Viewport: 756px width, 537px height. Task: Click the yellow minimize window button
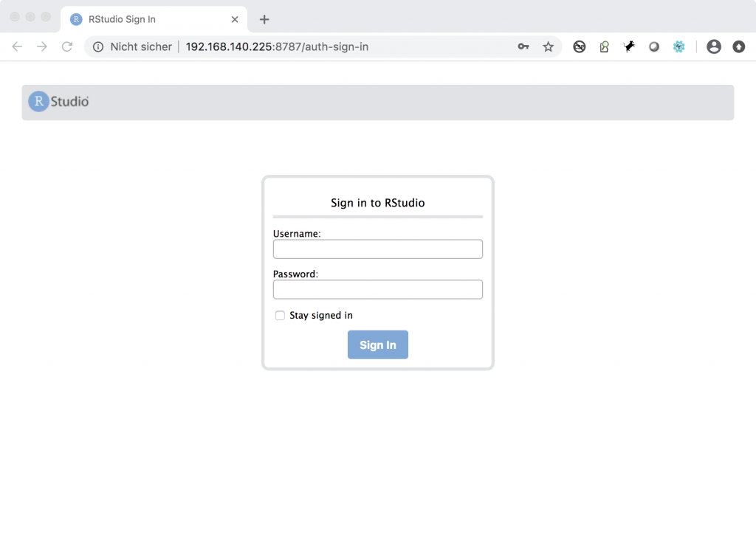pyautogui.click(x=30, y=17)
